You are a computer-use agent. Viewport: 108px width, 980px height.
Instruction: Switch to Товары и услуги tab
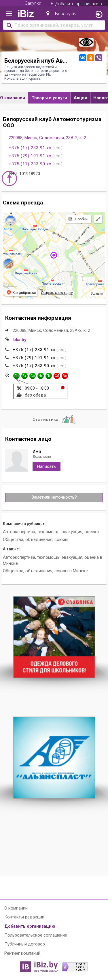point(49,98)
